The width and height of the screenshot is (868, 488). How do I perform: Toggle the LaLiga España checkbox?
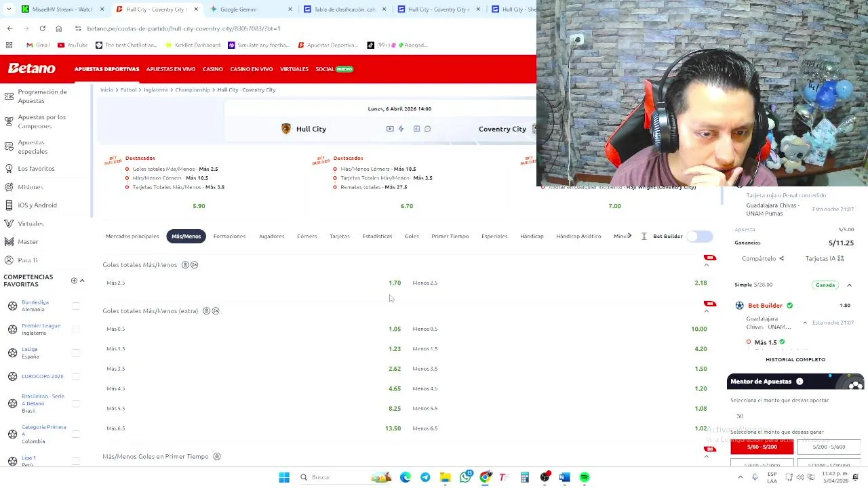pyautogui.click(x=75, y=352)
